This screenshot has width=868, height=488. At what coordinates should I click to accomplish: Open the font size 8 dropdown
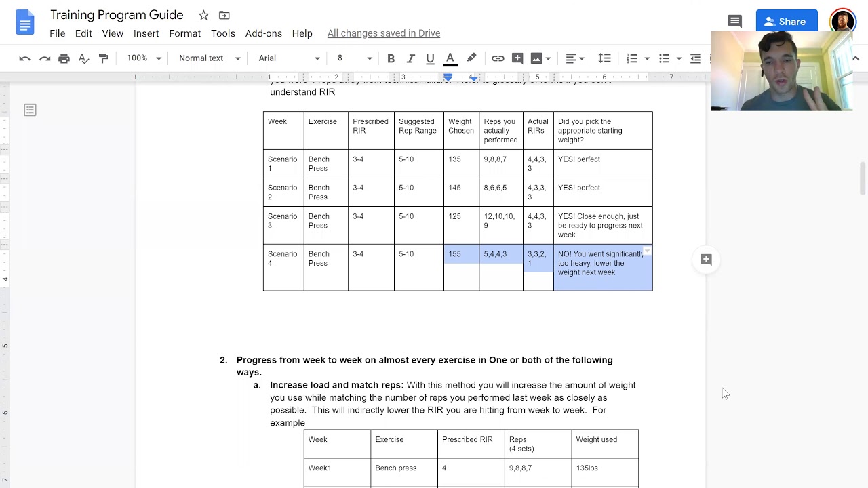[355, 58]
